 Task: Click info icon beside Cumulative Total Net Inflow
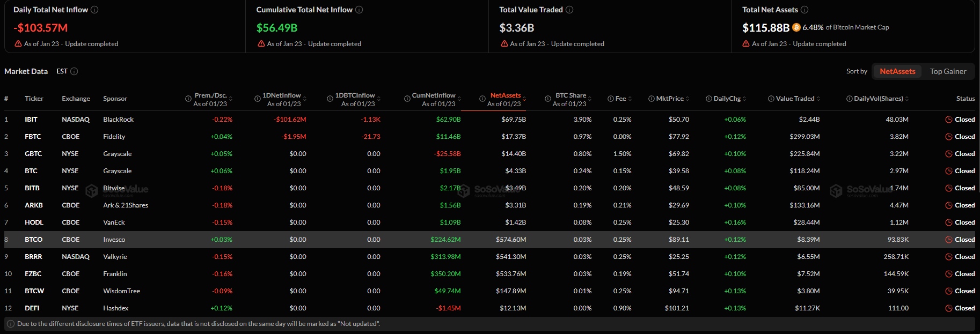[359, 10]
